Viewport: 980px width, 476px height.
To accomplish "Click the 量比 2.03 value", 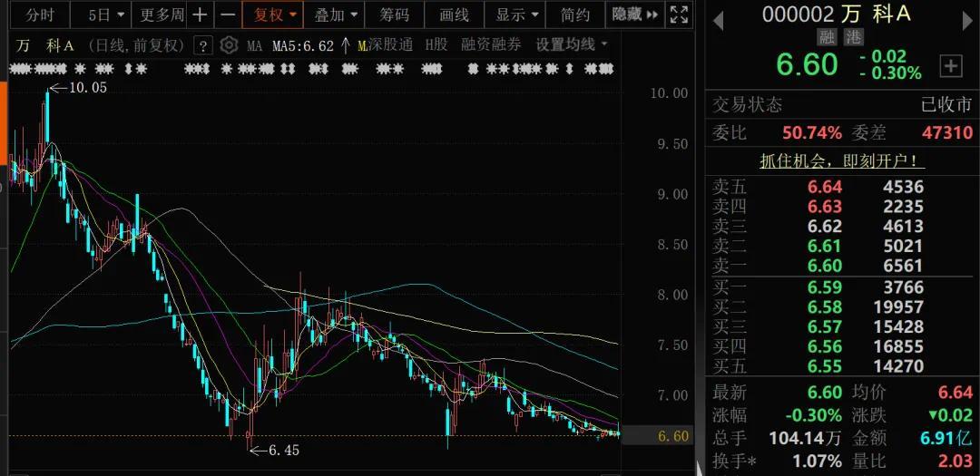I will [x=955, y=461].
